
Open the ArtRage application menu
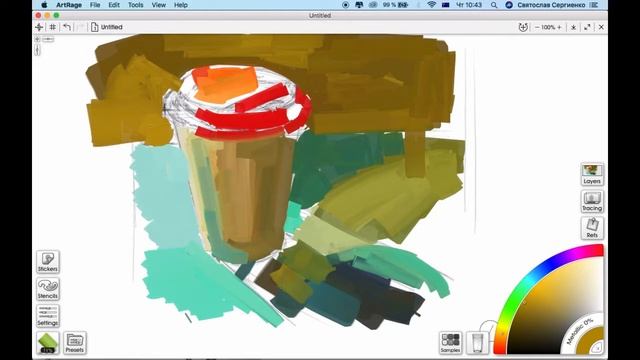tap(69, 5)
